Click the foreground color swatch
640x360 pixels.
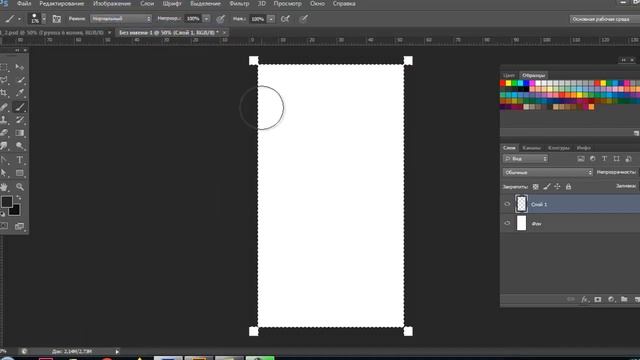coord(7,202)
